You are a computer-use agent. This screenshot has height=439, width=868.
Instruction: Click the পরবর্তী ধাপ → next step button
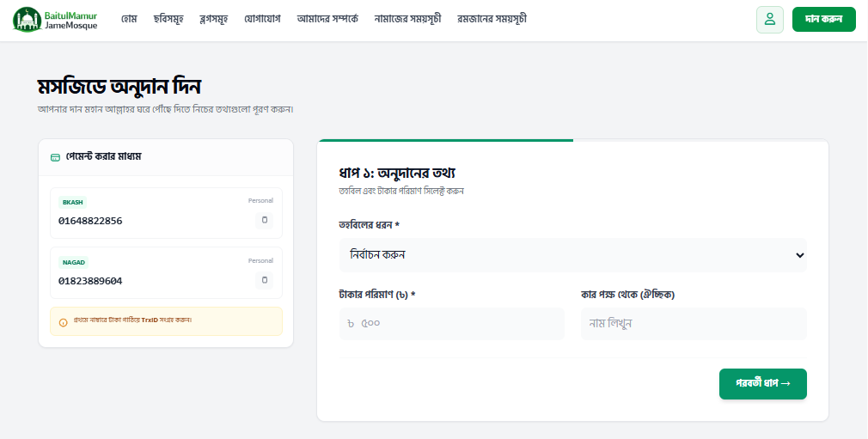pyautogui.click(x=762, y=383)
